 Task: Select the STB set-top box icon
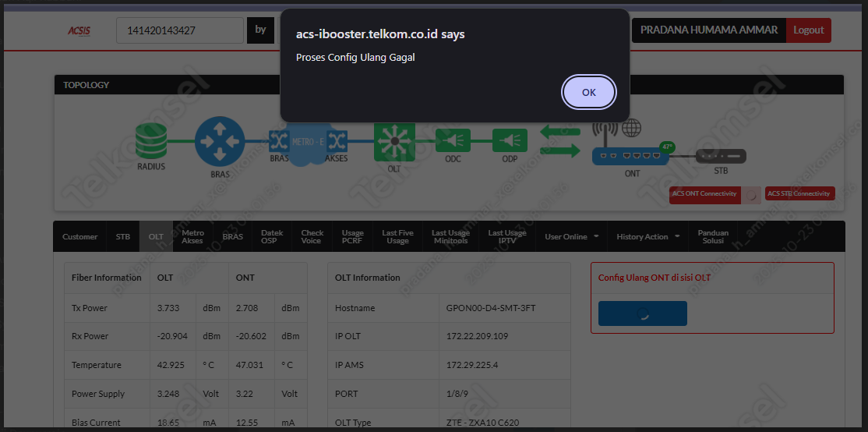(x=721, y=157)
